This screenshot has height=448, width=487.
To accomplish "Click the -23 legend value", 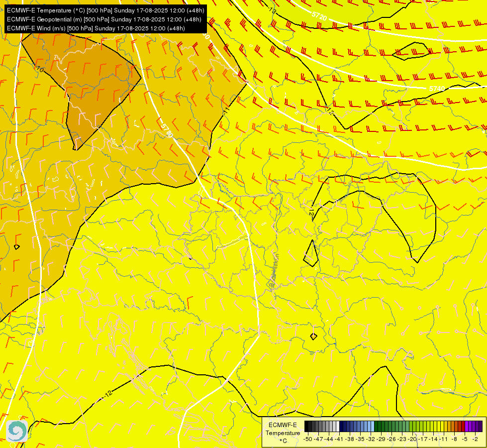I will click(x=402, y=440).
